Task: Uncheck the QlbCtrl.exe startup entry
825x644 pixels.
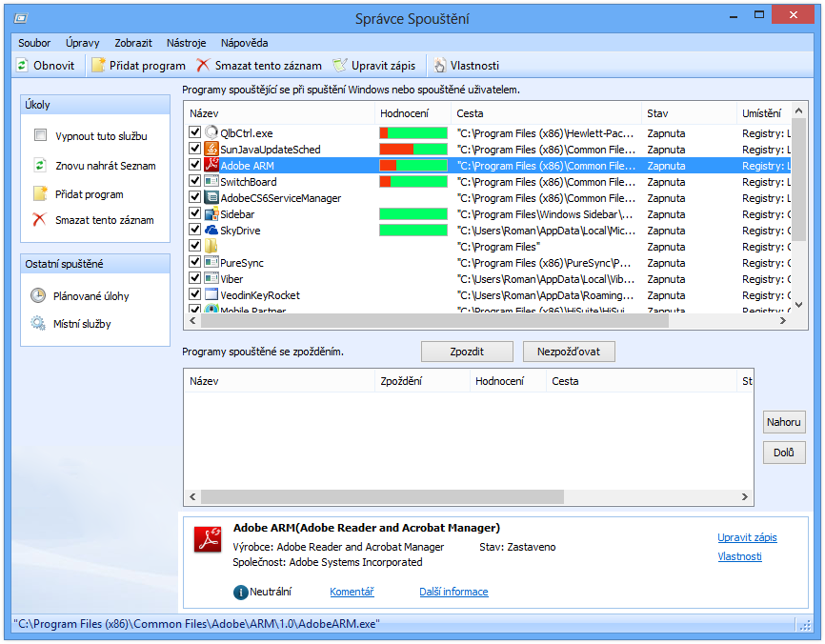Action: [x=194, y=132]
